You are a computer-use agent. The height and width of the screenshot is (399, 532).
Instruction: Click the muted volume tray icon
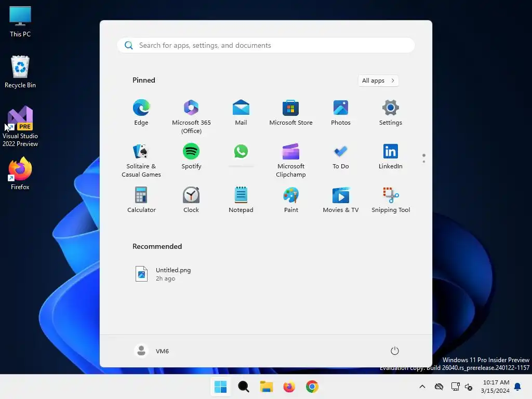469,387
